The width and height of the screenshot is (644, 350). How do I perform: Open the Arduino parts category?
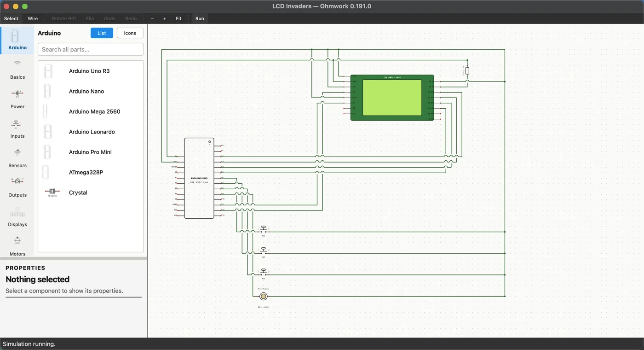17,40
